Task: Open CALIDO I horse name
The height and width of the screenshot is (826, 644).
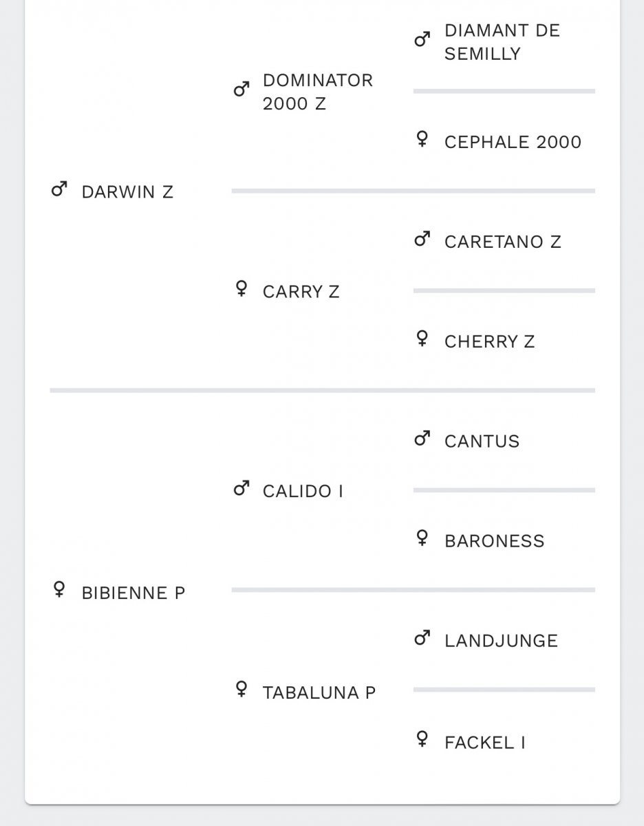Action: [x=303, y=492]
